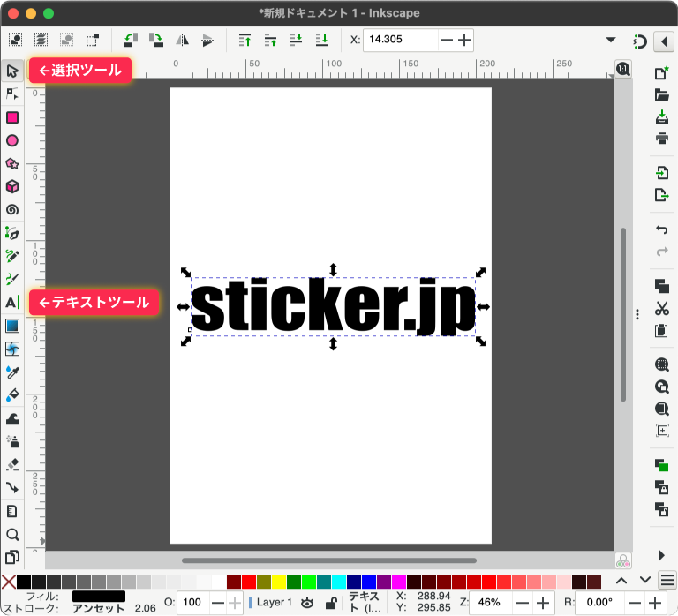
Task: Rotate selection 90° counter-clockwise
Action: click(x=130, y=40)
